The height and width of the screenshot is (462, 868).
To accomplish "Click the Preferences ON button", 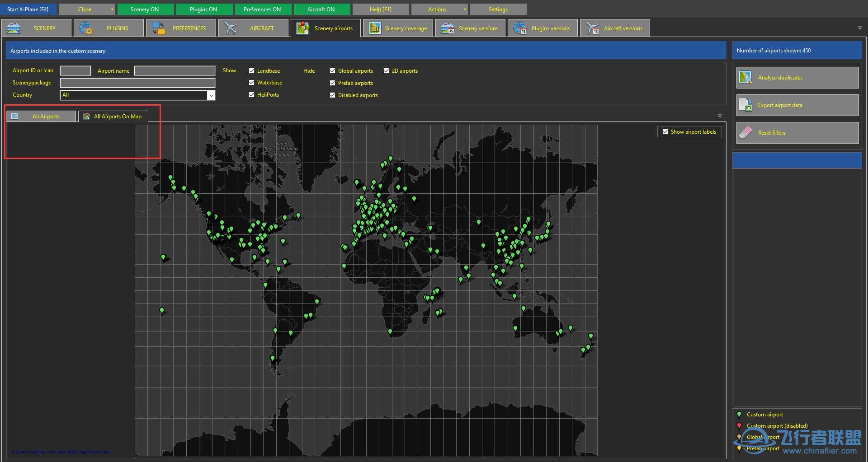I will point(263,9).
